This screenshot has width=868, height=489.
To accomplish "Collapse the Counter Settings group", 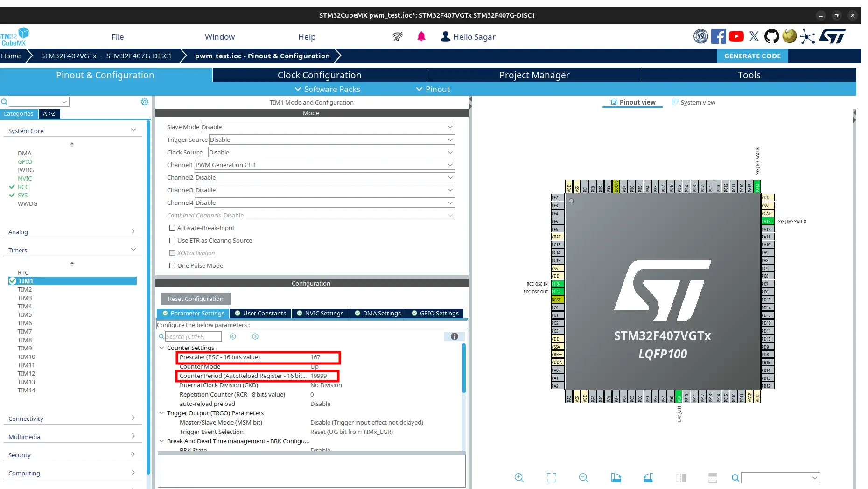I will [x=161, y=348].
